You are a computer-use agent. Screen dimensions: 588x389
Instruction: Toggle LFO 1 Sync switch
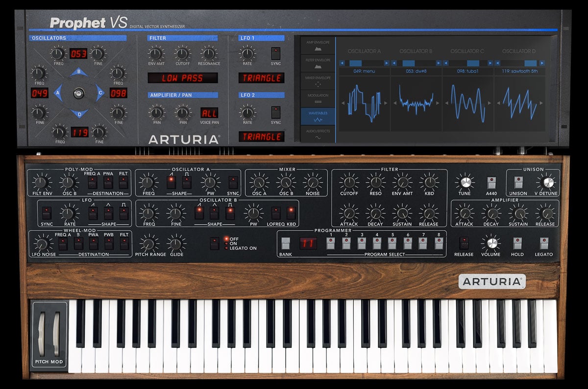(x=276, y=53)
